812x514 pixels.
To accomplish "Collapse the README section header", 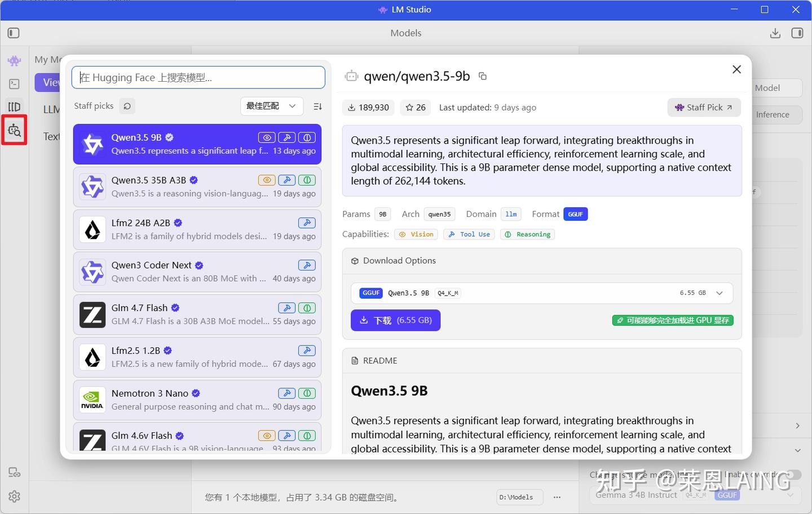I will (x=542, y=361).
